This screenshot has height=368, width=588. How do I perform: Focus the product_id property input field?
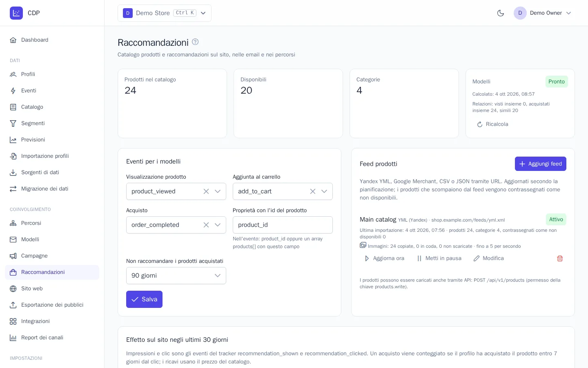pos(283,225)
